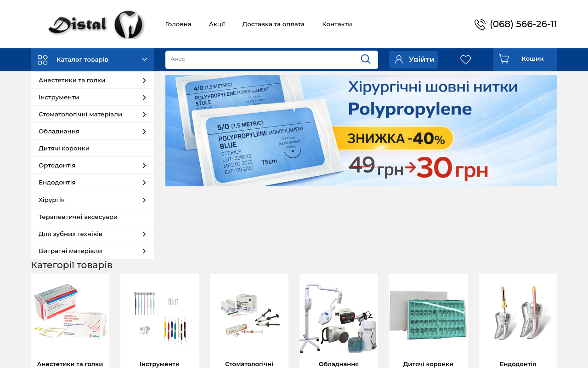Click the Увійти login button
The image size is (588, 368).
pos(413,60)
